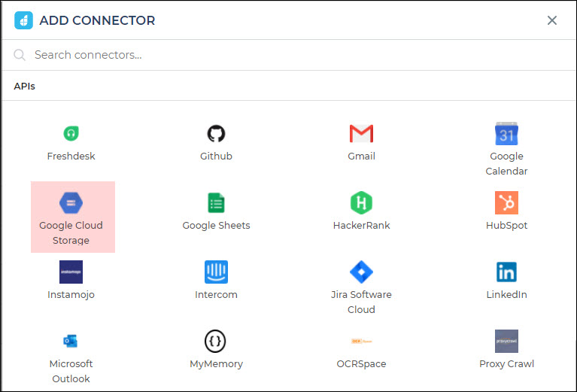Click the Google Calendar label
This screenshot has height=392, width=577.
(506, 163)
